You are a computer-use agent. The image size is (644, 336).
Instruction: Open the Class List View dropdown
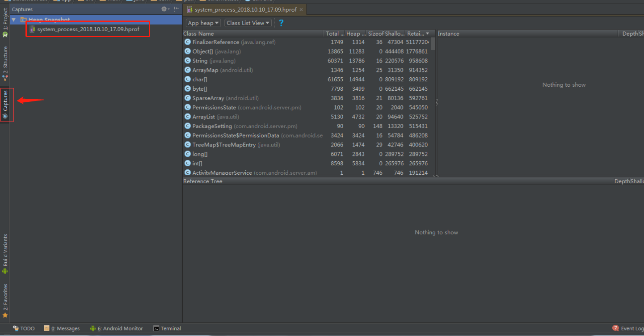(x=248, y=23)
